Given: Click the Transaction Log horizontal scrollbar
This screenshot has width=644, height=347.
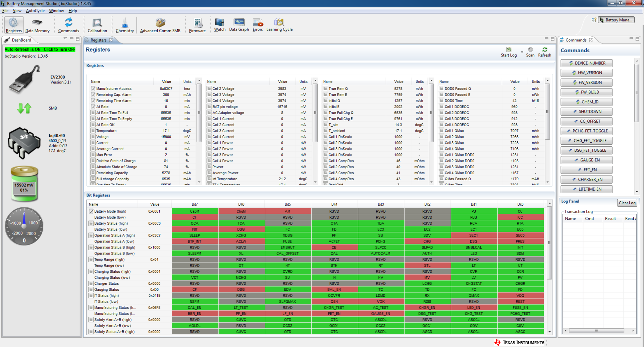Looking at the screenshot, I should coord(596,331).
